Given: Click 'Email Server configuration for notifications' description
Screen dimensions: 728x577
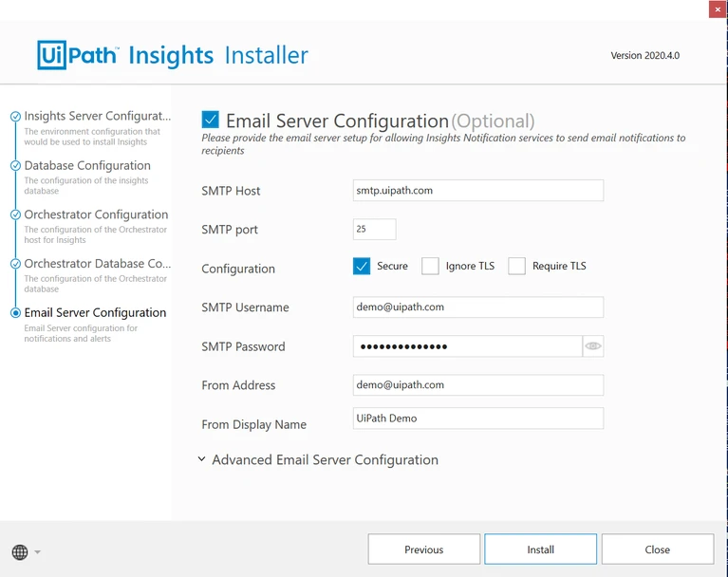Looking at the screenshot, I should pos(81,333).
